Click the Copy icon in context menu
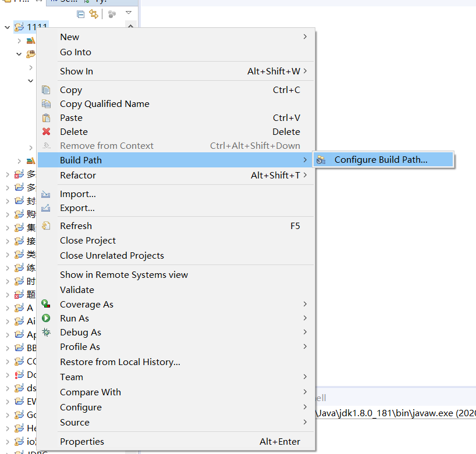Image resolution: width=476 pixels, height=454 pixels. click(x=46, y=90)
